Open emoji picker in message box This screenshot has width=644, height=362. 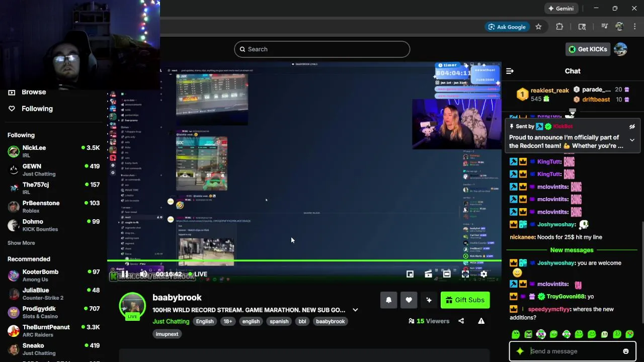626,351
